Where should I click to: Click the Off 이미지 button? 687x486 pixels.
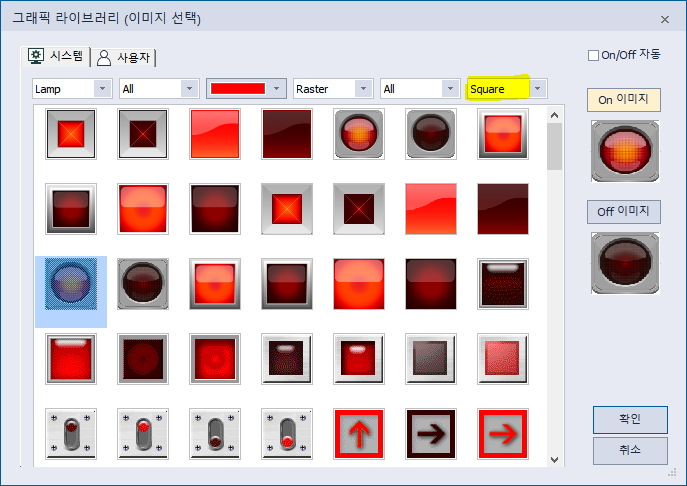[x=624, y=212]
